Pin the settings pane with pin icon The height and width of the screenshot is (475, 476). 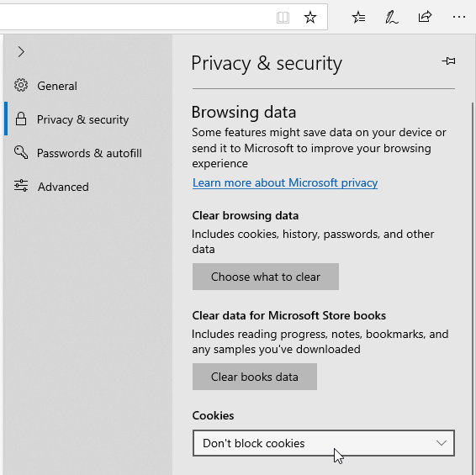pyautogui.click(x=448, y=61)
